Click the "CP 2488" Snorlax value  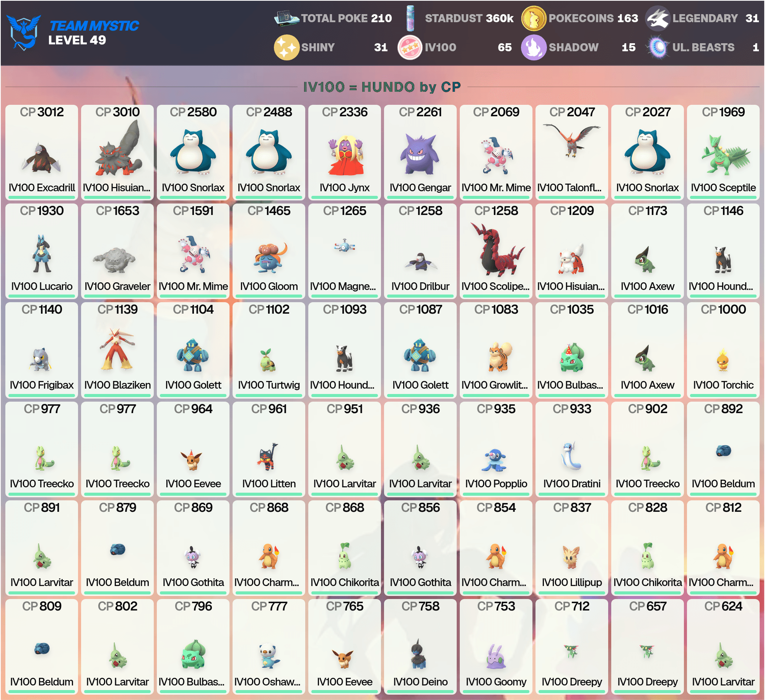pos(269,112)
